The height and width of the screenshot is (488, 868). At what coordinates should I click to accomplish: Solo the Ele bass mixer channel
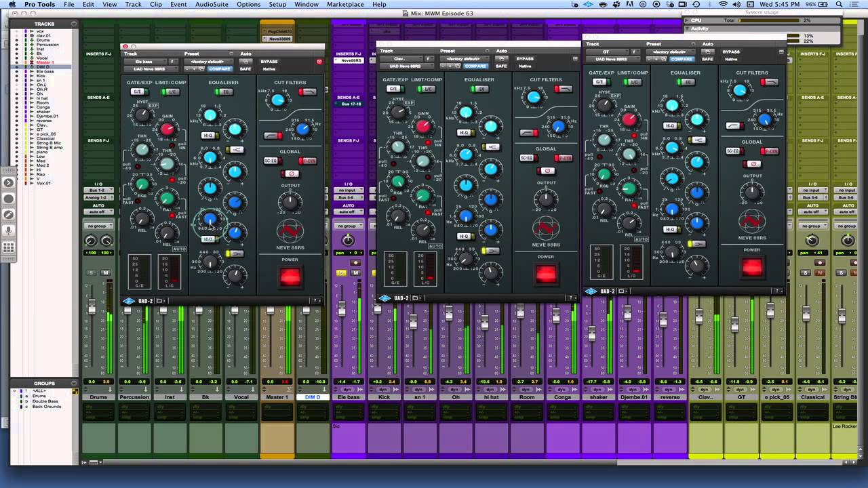pos(341,272)
